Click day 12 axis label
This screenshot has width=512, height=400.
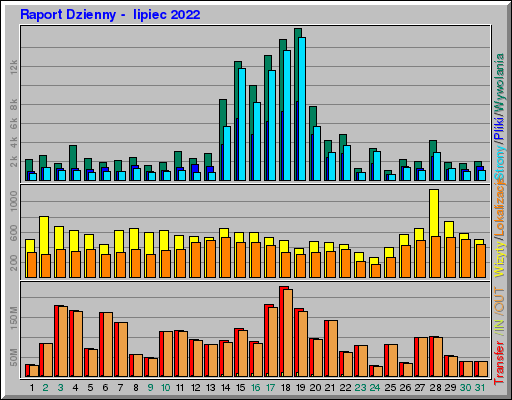(x=195, y=388)
